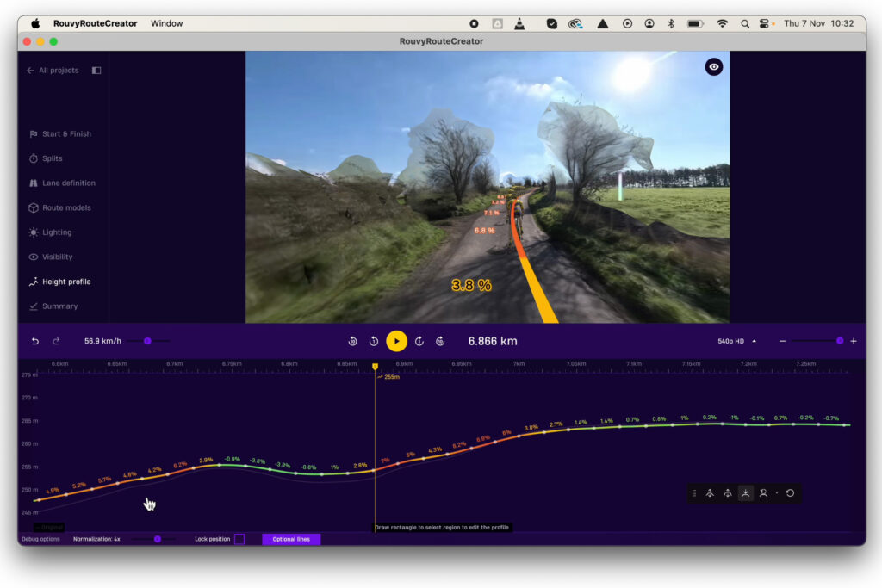The height and width of the screenshot is (588, 882).
Task: Toggle the sidebar panel icon
Action: coord(96,71)
